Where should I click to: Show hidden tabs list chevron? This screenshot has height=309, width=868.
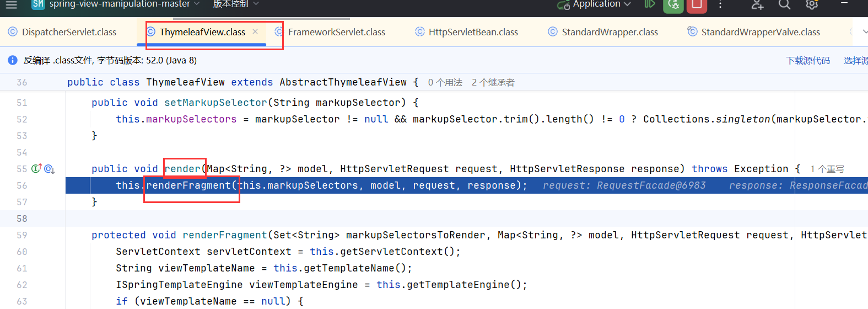863,32
